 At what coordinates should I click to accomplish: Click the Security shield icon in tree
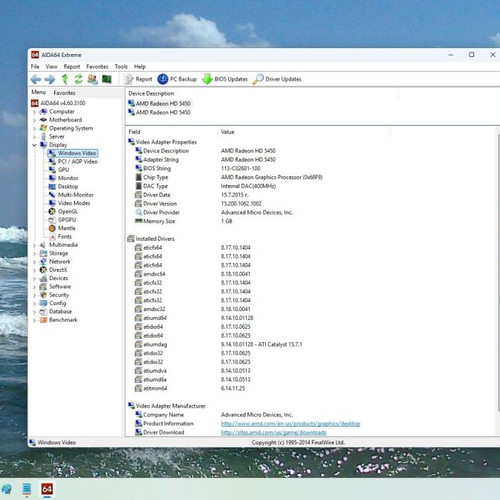pos(43,295)
